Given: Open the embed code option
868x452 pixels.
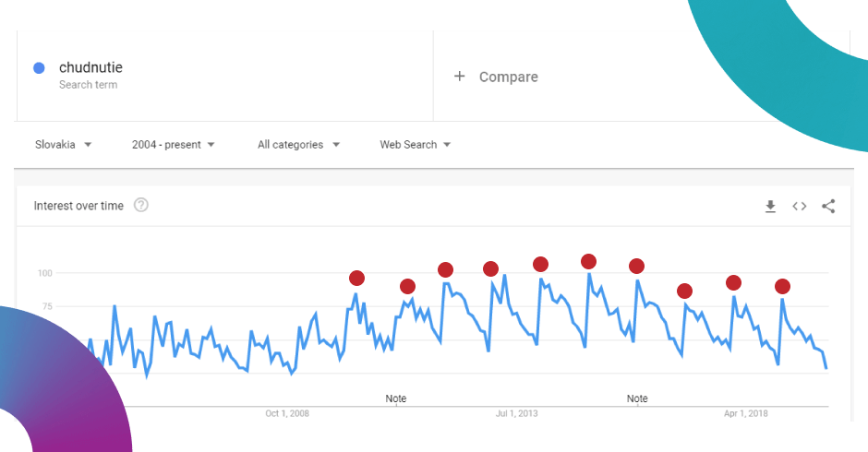Looking at the screenshot, I should [800, 207].
